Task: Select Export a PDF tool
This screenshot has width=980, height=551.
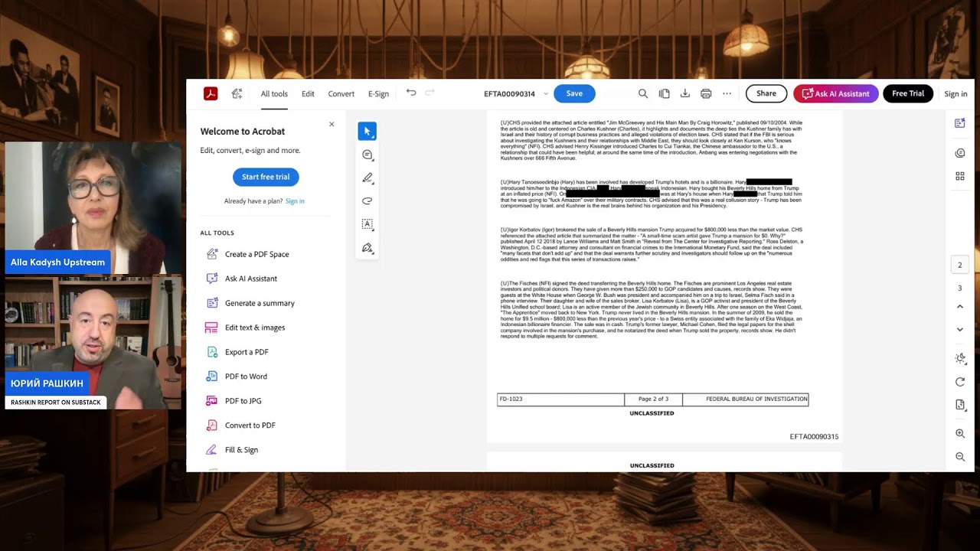Action: 247,352
